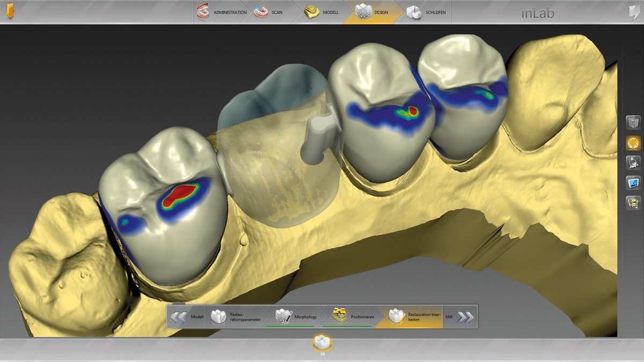The width and height of the screenshot is (644, 362).
Task: Click the Restaurationsparameter step
Action: (236, 317)
